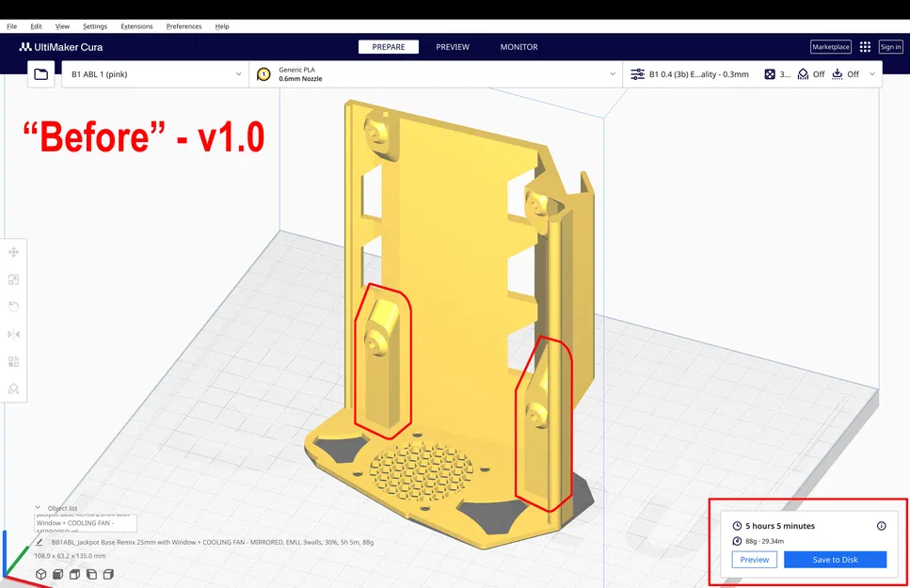Select the Rotate tool
910x588 pixels.
click(13, 307)
